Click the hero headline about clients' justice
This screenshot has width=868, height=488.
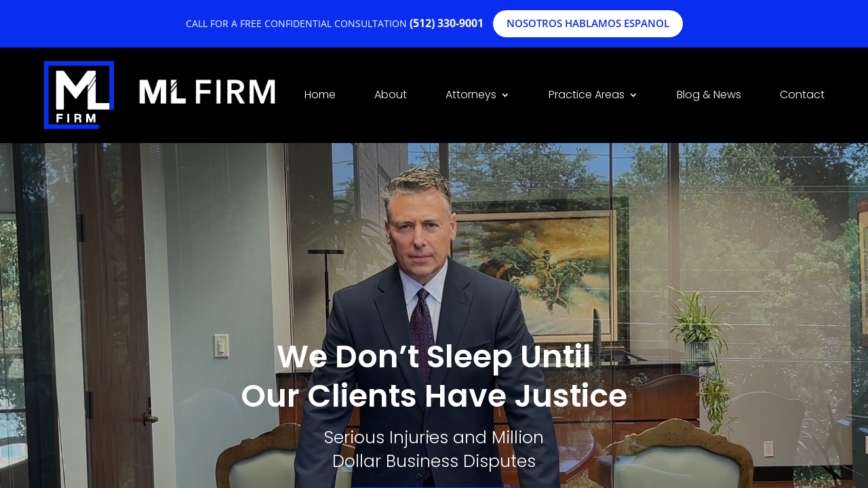click(434, 376)
